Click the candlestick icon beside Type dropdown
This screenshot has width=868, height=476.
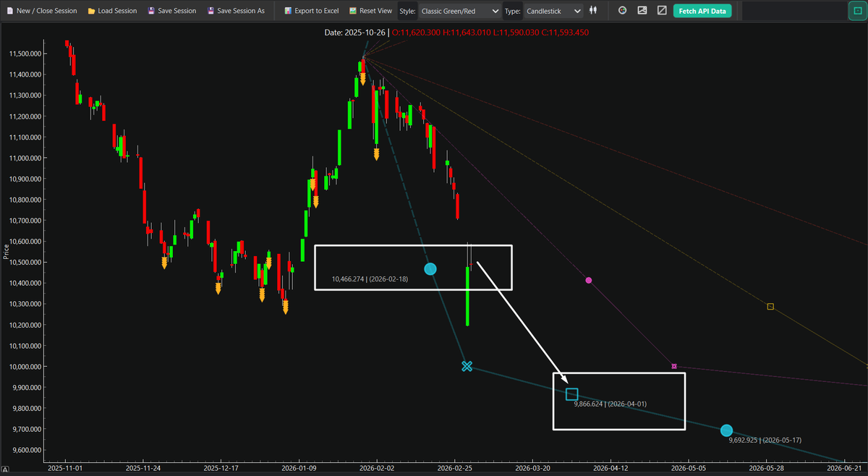(594, 11)
